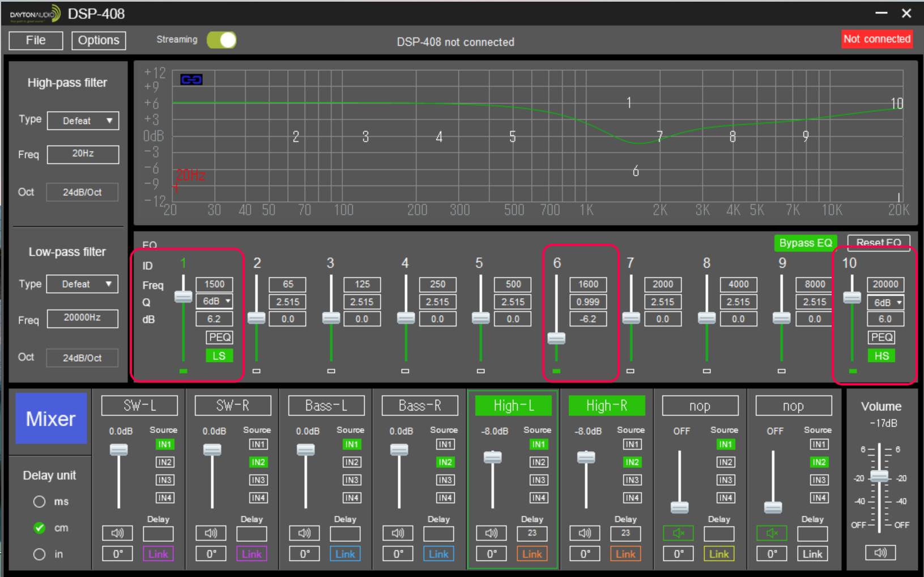The height and width of the screenshot is (577, 924).
Task: Click the master Volume slider handle
Action: (x=879, y=476)
